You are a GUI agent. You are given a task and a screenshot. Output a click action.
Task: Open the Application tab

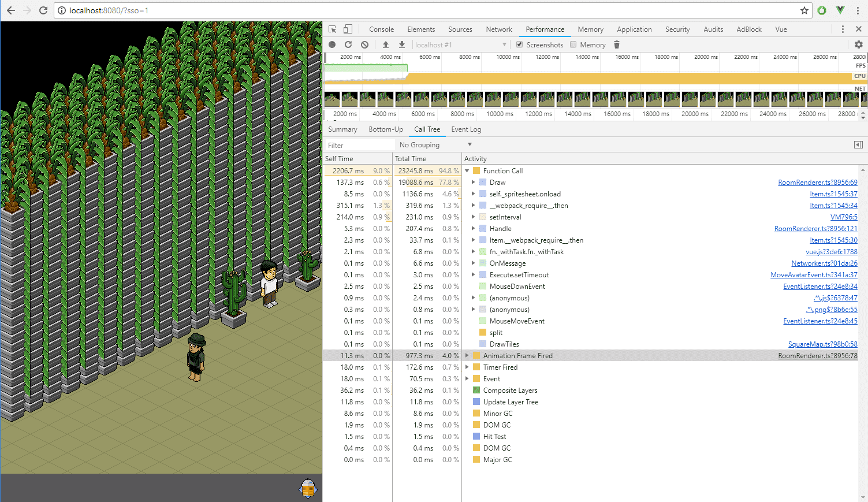coord(634,29)
